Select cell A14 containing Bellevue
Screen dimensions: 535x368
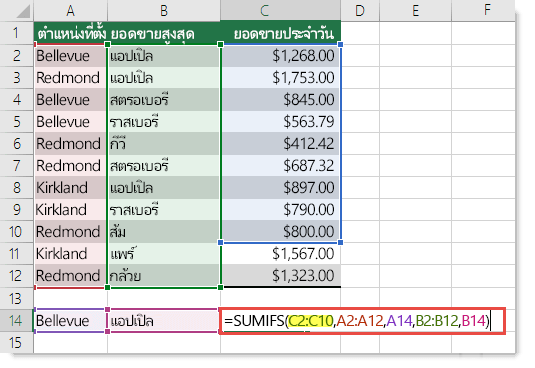pos(71,321)
